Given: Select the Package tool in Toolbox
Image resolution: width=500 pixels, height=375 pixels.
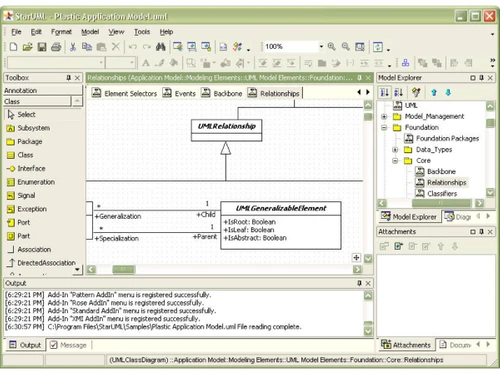Looking at the screenshot, I should (25, 142).
